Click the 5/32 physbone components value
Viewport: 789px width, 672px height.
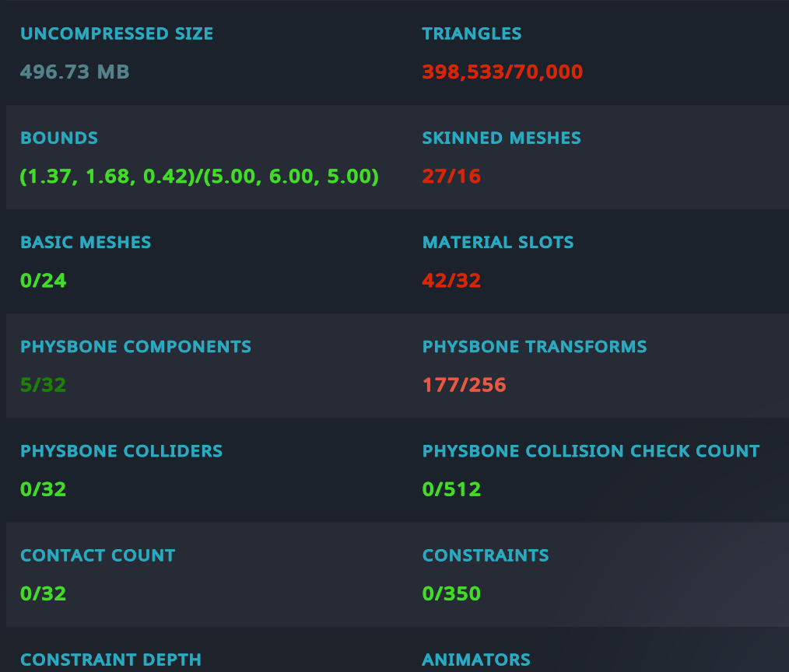point(44,385)
